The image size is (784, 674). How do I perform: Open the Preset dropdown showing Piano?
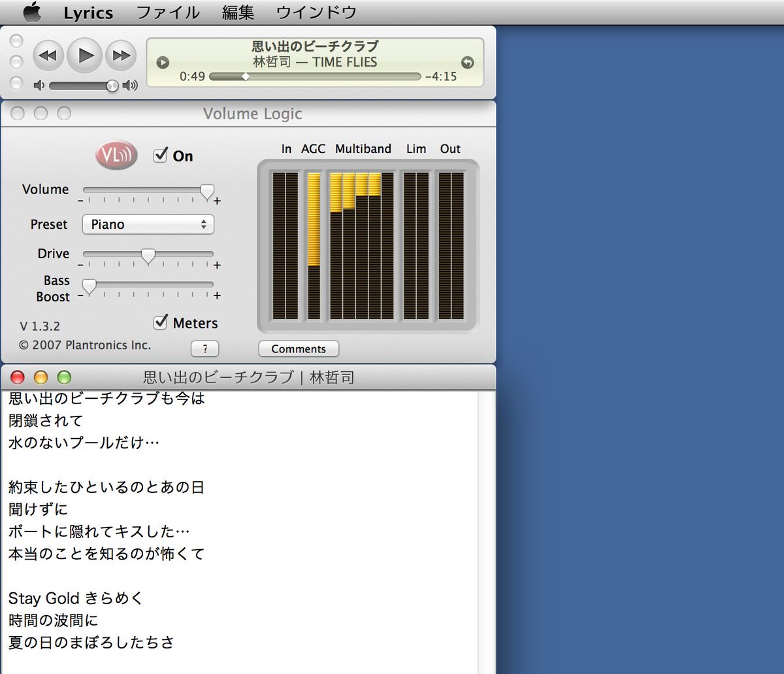pyautogui.click(x=148, y=224)
